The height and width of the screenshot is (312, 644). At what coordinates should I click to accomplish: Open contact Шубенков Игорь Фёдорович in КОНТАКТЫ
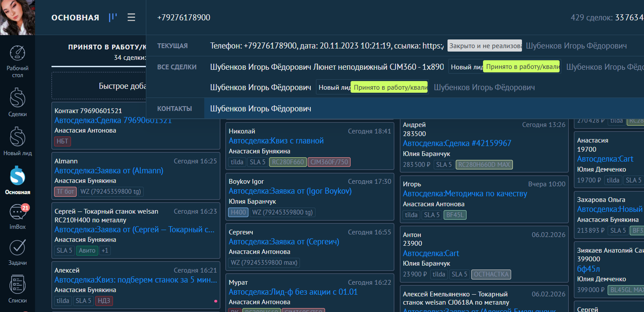click(260, 109)
